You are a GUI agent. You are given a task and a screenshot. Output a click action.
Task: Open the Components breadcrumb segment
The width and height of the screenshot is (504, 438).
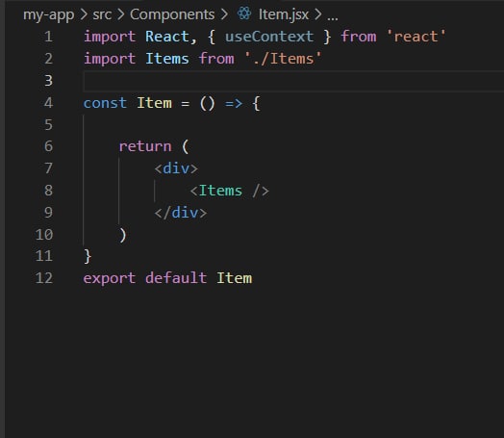tap(172, 14)
